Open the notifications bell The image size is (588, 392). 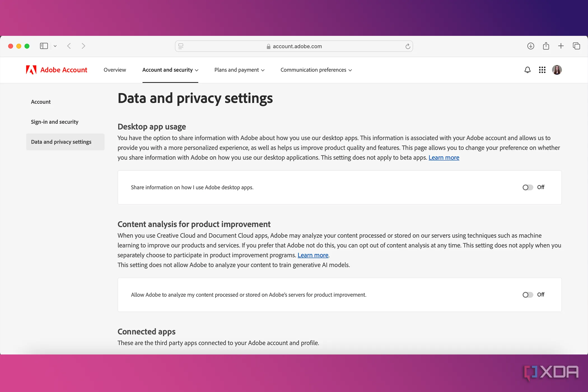(x=527, y=70)
